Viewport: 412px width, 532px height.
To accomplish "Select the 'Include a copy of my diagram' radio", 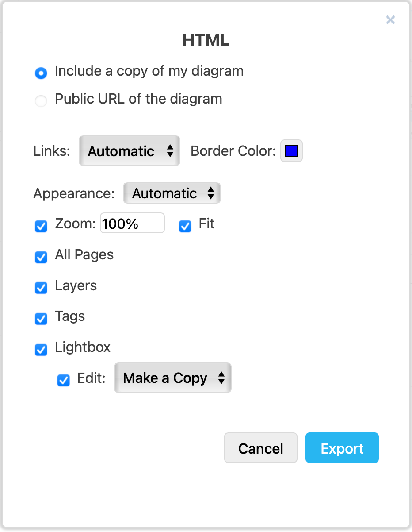I will 41,73.
